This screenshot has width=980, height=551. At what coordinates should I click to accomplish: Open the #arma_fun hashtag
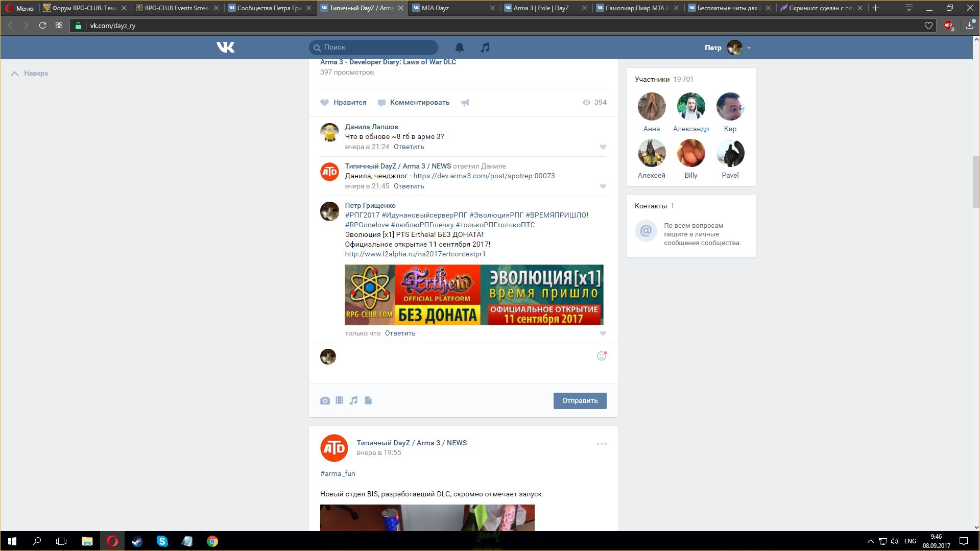pos(338,474)
